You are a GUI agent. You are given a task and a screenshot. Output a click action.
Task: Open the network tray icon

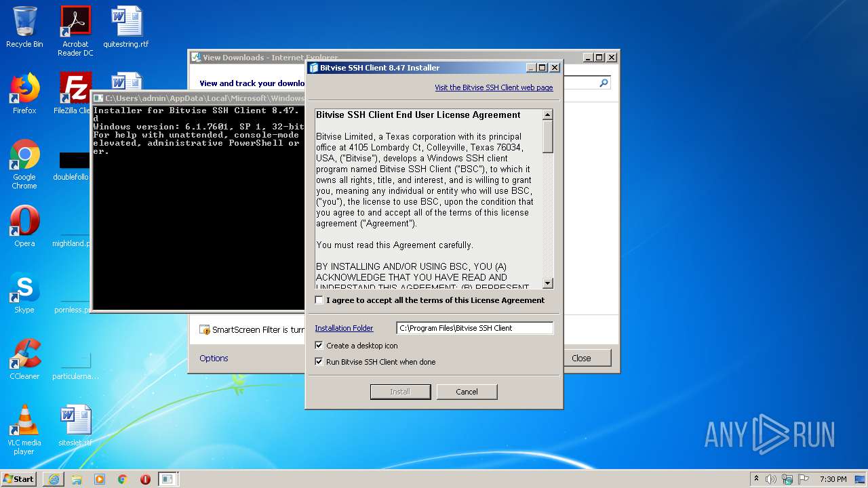point(787,479)
